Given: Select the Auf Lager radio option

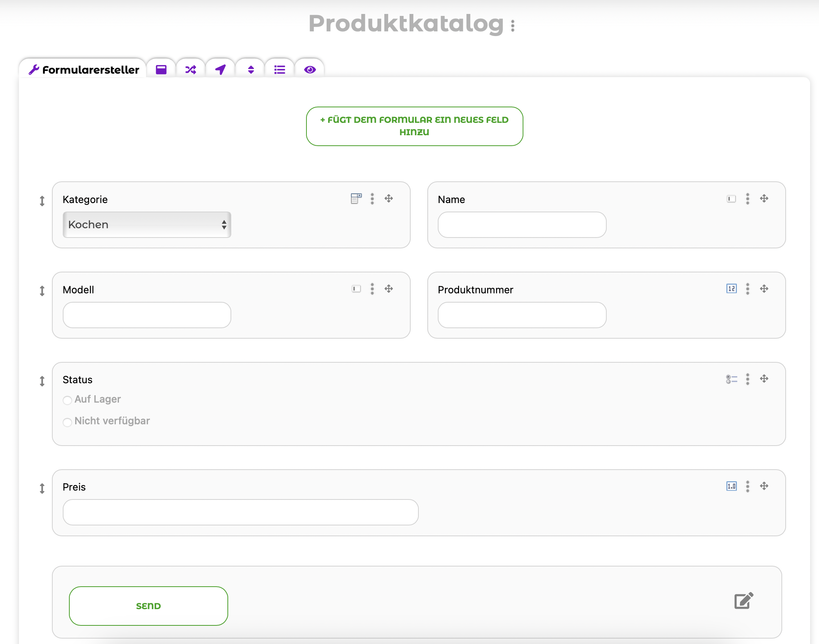Looking at the screenshot, I should (x=67, y=400).
